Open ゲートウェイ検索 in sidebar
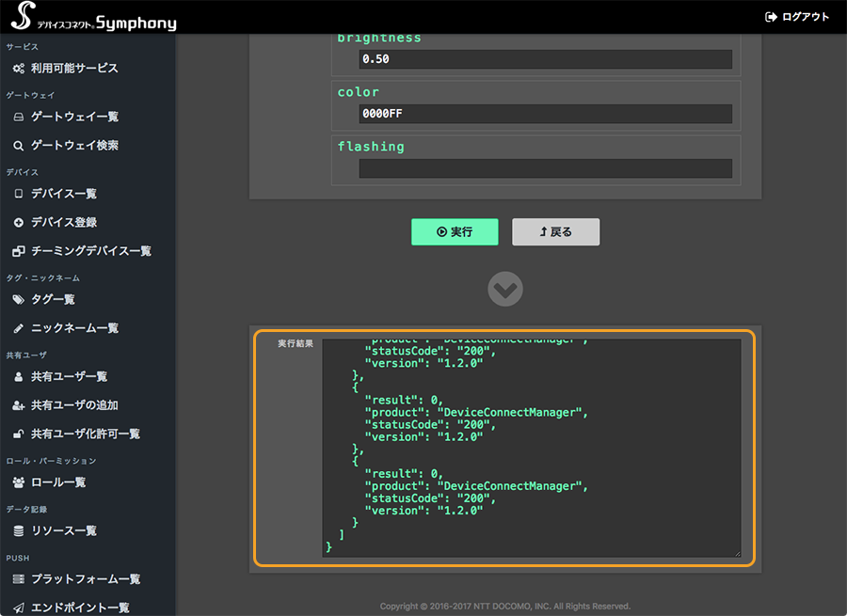The width and height of the screenshot is (847, 616). tap(74, 145)
